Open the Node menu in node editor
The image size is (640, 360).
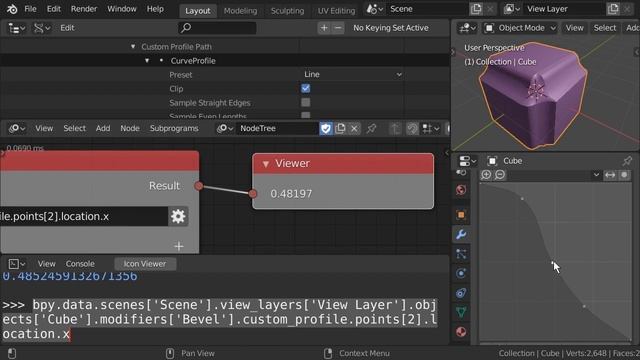[x=130, y=129]
